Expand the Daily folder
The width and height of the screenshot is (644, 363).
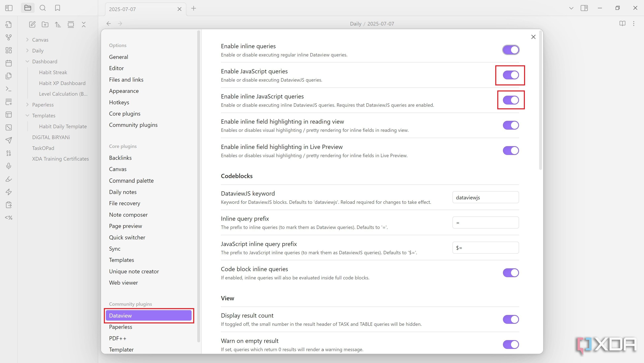coord(27,51)
